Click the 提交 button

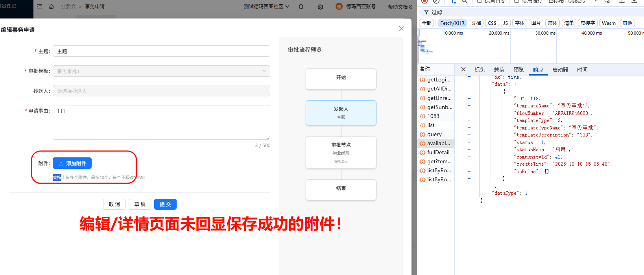[165, 204]
